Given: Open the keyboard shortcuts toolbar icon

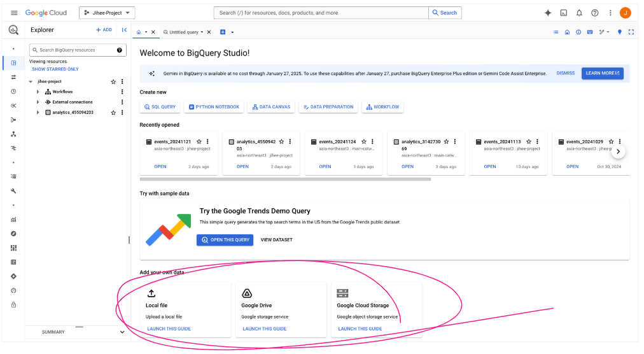Looking at the screenshot, I should [590, 32].
